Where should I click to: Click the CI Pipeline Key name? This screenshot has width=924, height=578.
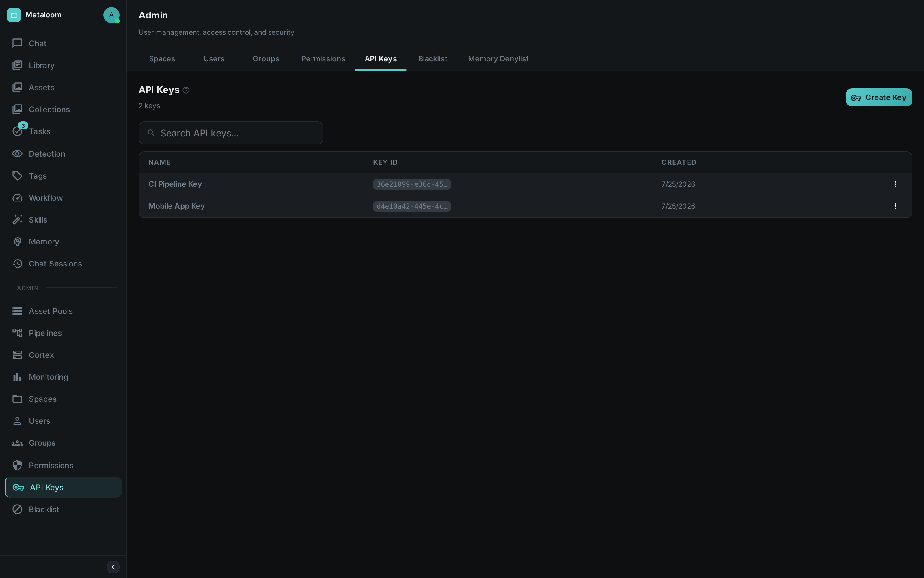tap(175, 184)
